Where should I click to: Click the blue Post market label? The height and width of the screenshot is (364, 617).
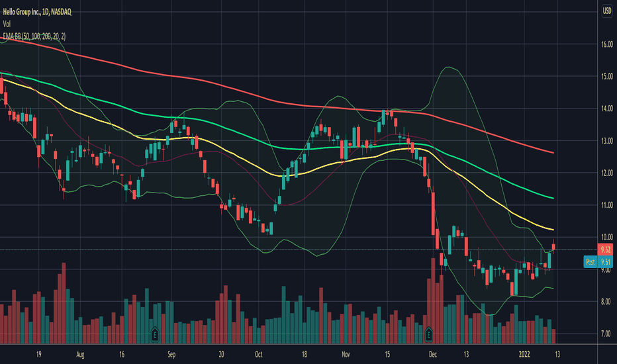[591, 261]
